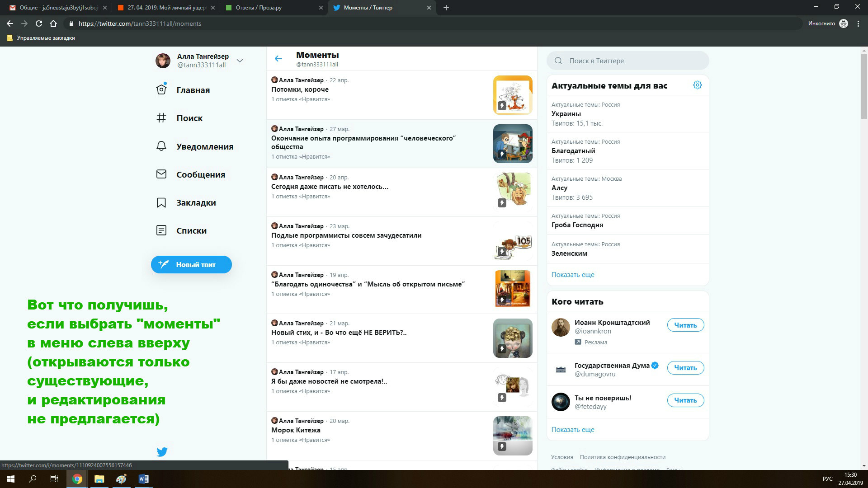Image resolution: width=868 pixels, height=488 pixels.
Task: Expand the account chevron next to Алла Тангейзер
Action: point(240,61)
